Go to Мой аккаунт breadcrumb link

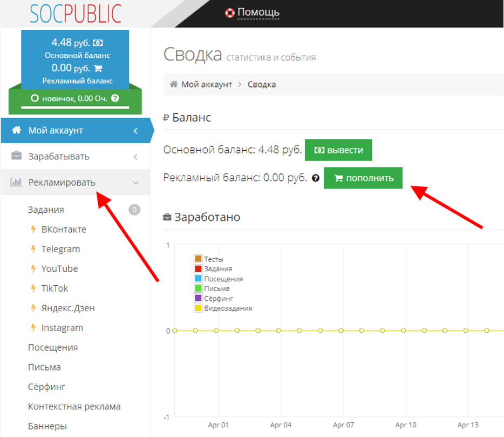(207, 85)
